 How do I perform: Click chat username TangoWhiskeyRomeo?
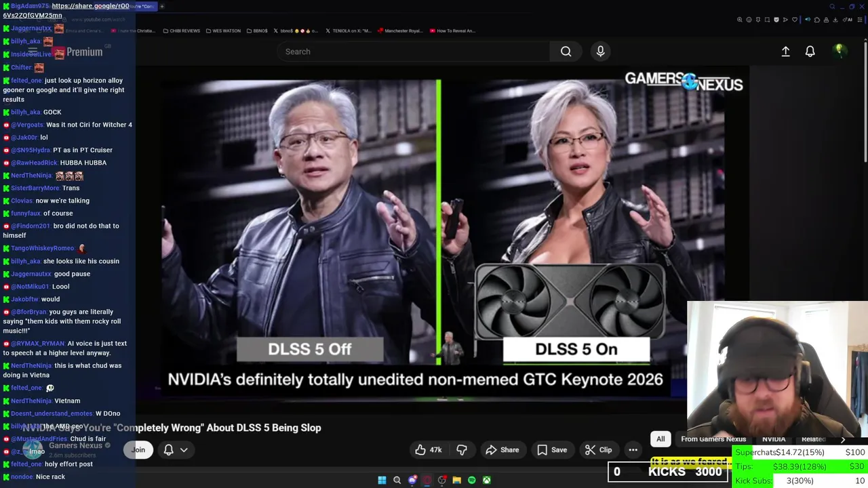(x=42, y=248)
